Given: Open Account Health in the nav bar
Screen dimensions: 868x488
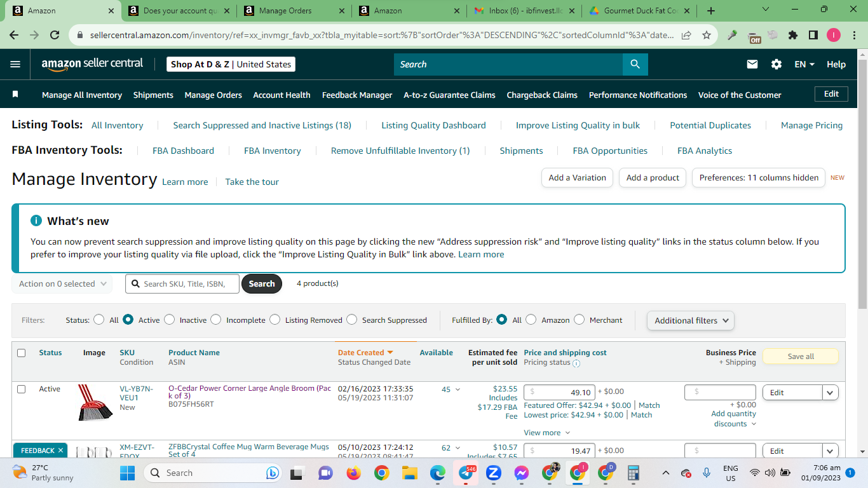Looking at the screenshot, I should [281, 95].
